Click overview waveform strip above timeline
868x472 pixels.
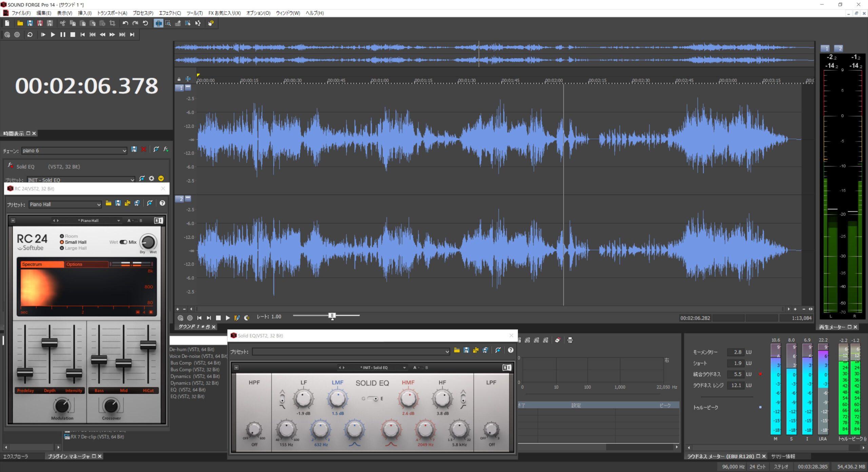pyautogui.click(x=494, y=54)
